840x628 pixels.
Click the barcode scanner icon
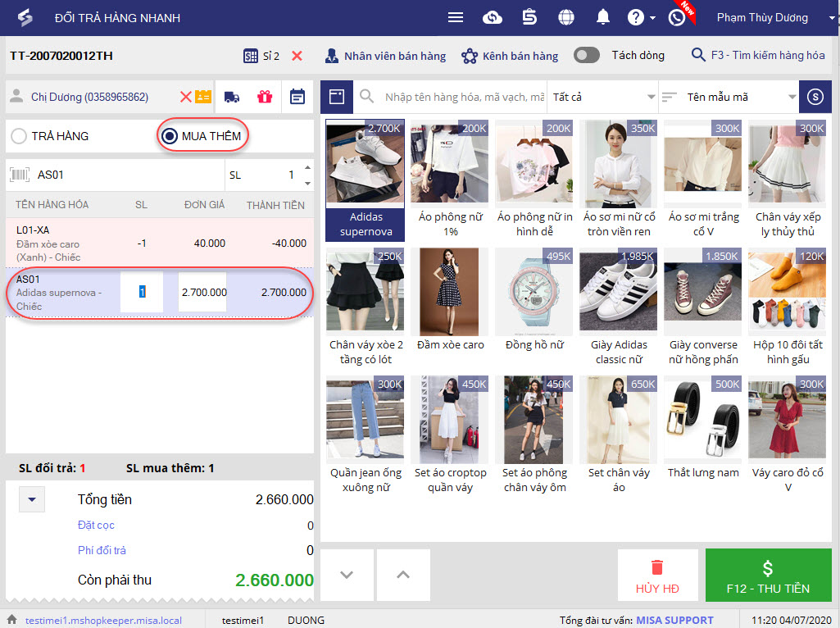pyautogui.click(x=20, y=175)
